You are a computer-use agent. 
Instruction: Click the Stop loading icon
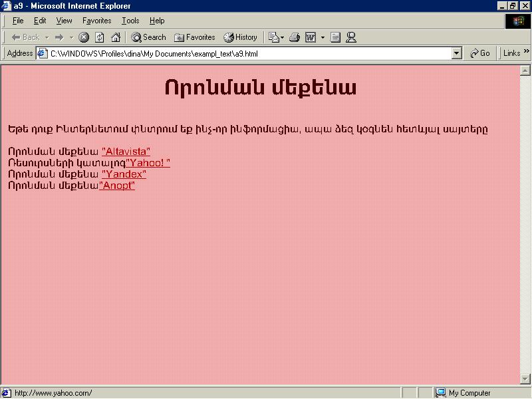click(84, 37)
